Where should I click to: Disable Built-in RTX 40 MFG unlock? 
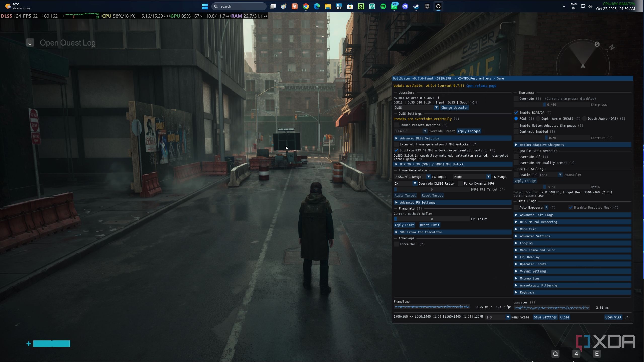point(396,150)
